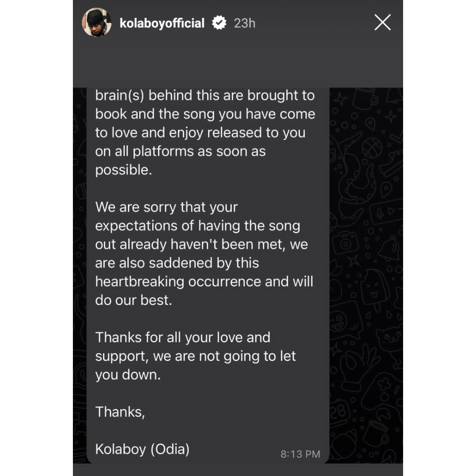Image resolution: width=476 pixels, height=476 pixels.
Task: Tap the black margin left of story
Action: 36,238
